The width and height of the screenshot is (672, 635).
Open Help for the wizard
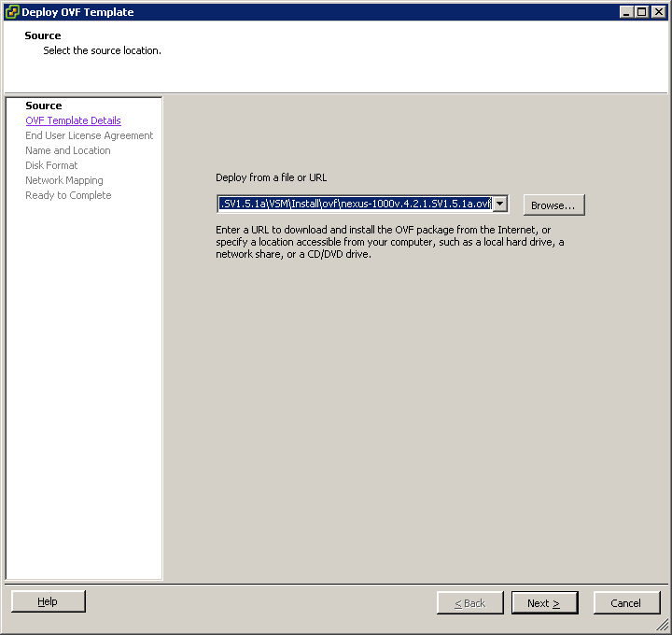tap(48, 601)
